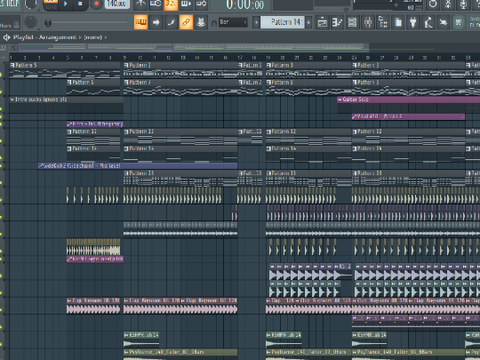Select the purple Vital #10 automation clip
The image size is (480, 360).
[x=409, y=116]
